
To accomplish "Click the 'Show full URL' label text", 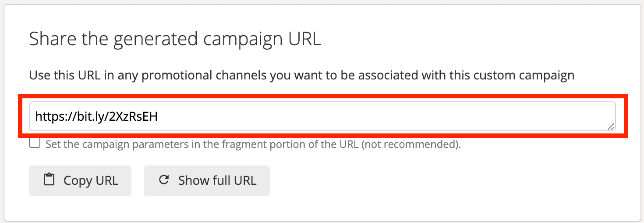I will click(x=217, y=180).
